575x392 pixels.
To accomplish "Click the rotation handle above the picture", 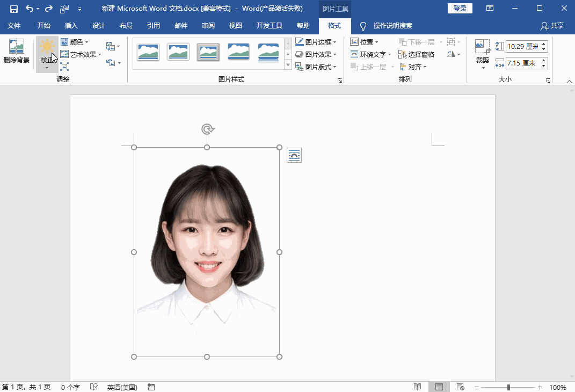I will tap(208, 129).
